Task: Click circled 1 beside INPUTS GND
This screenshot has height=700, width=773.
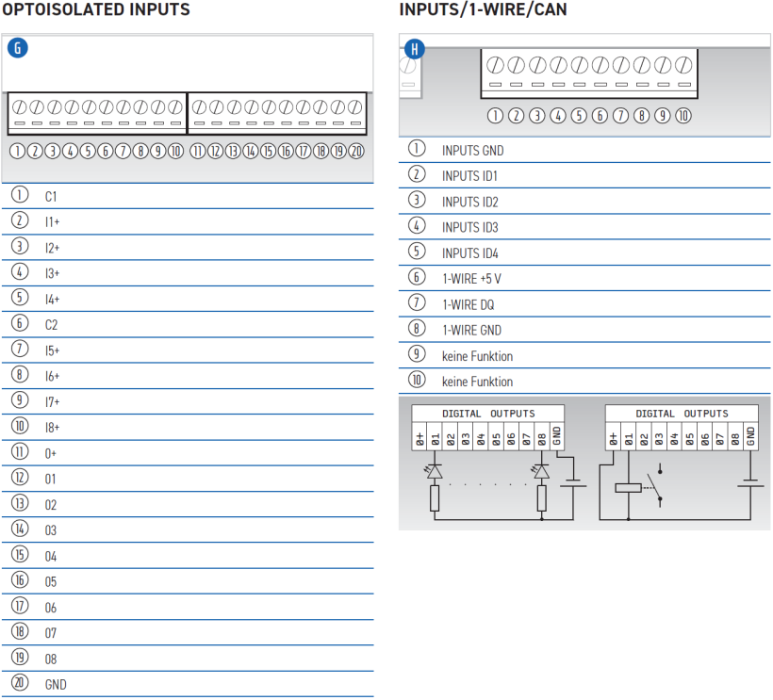Action: 417,149
